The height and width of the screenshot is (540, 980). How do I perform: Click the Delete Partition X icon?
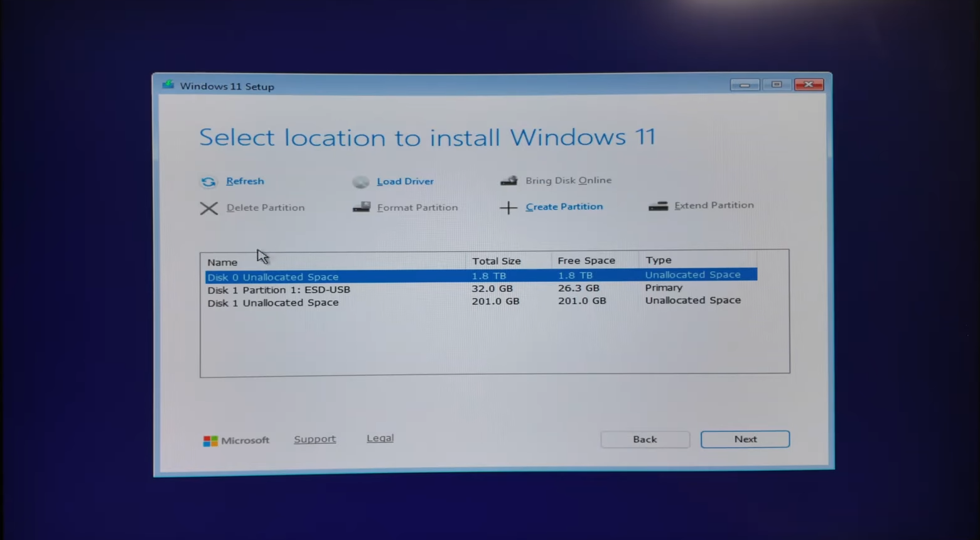click(x=209, y=208)
